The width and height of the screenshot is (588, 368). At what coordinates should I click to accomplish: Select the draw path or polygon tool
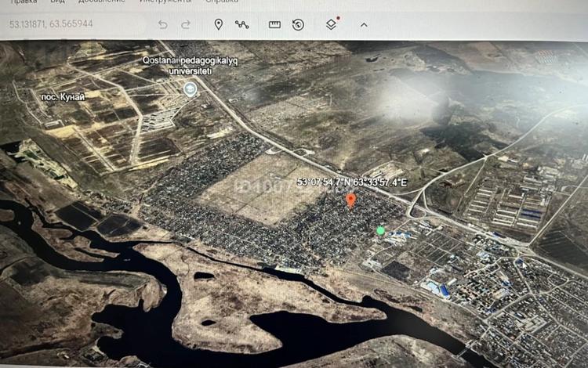242,25
